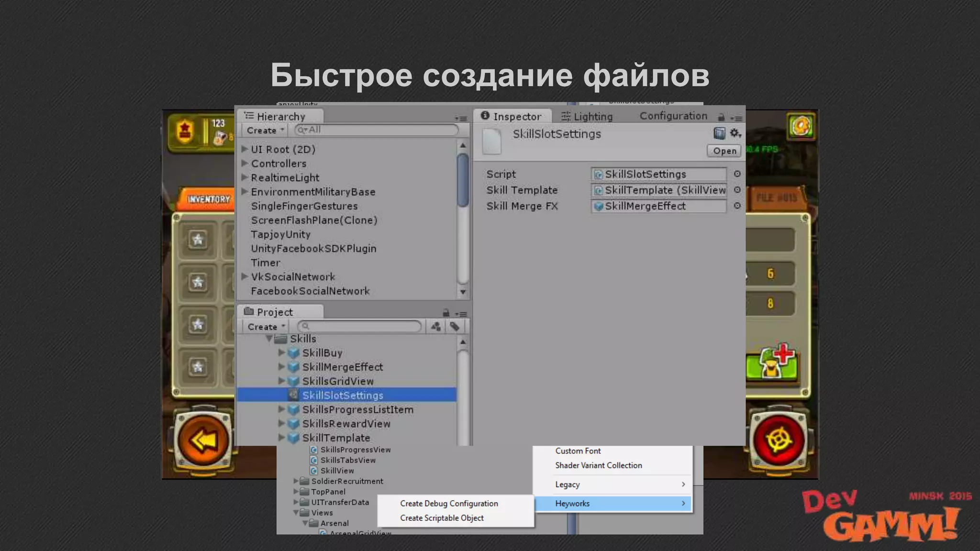Open Inspector panel options menu
The width and height of the screenshot is (980, 551).
[x=736, y=118]
